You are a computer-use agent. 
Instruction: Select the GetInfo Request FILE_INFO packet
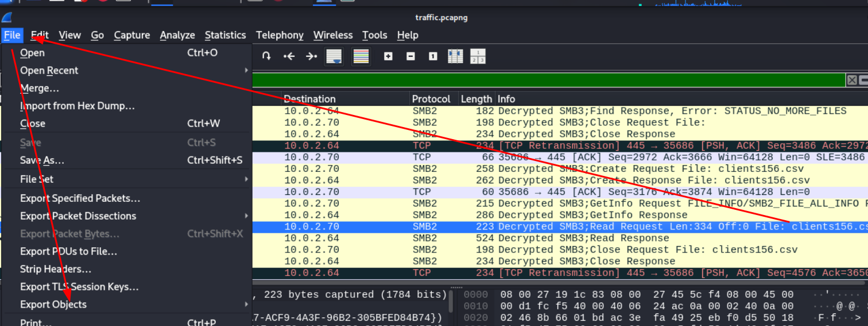560,204
